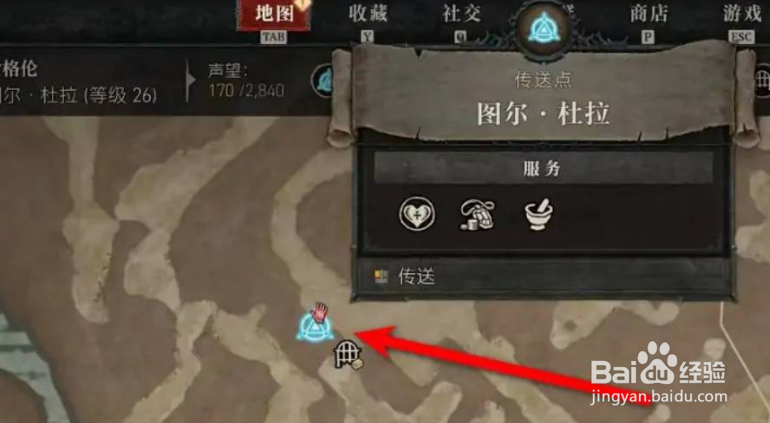Viewport: 770px width, 423px height.
Task: Open the 商店 shop tab
Action: (649, 14)
